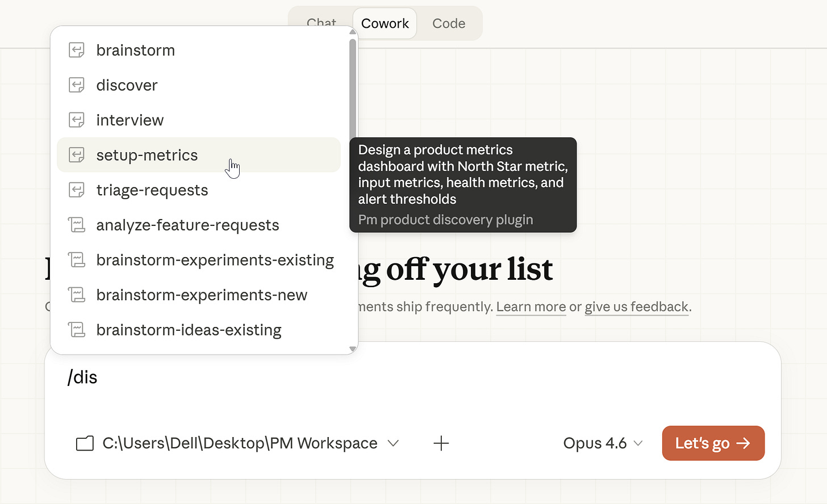This screenshot has width=827, height=504.
Task: Click the plus icon to add attachment
Action: [x=441, y=443]
